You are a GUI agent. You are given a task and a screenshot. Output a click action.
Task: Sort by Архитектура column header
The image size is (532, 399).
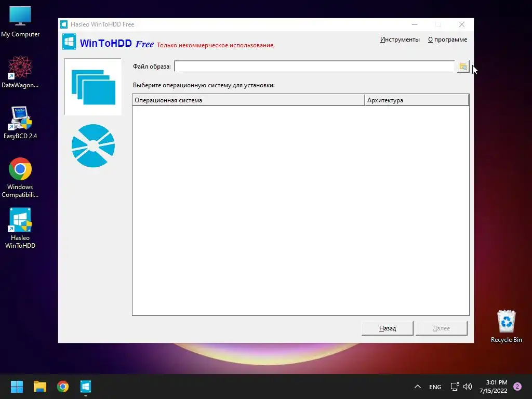(417, 100)
